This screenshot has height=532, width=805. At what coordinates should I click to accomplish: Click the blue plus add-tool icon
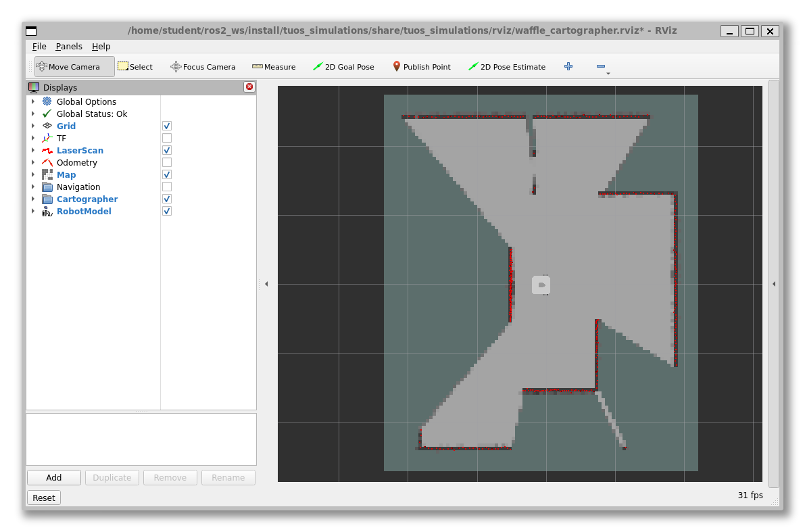coord(568,66)
